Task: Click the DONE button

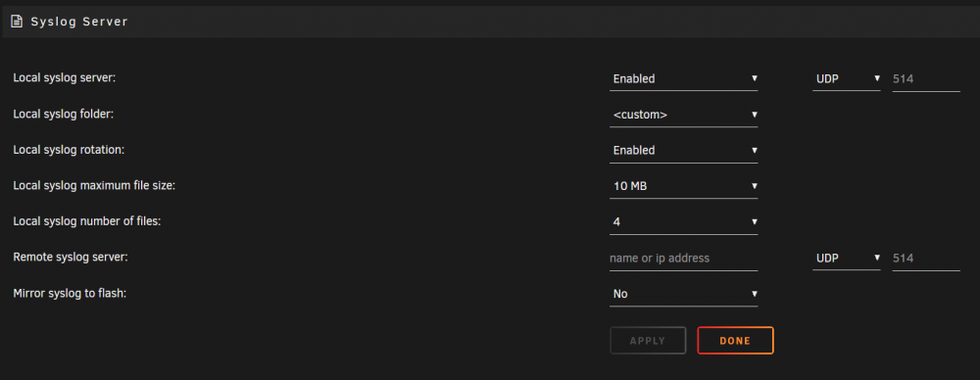Action: click(736, 341)
